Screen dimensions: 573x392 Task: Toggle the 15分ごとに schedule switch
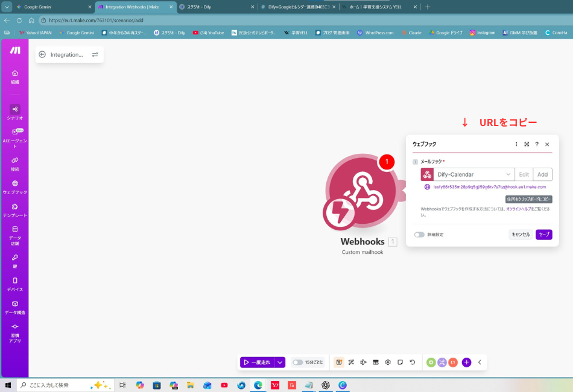click(x=297, y=362)
